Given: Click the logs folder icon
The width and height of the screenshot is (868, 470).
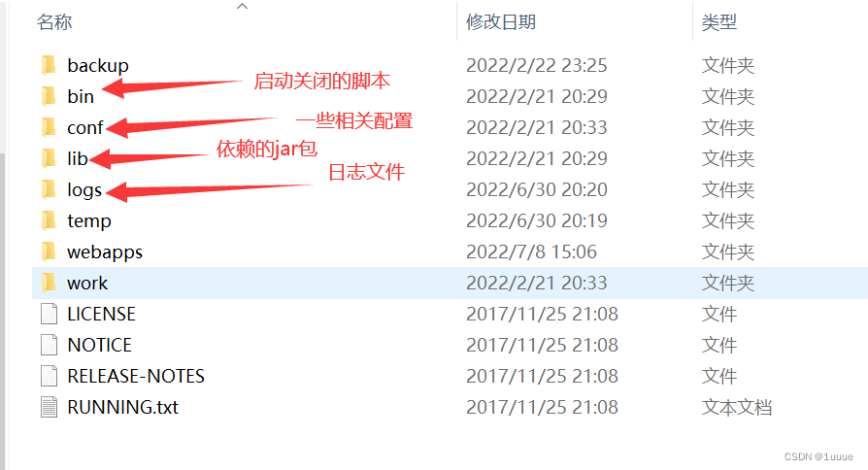Looking at the screenshot, I should (x=49, y=189).
